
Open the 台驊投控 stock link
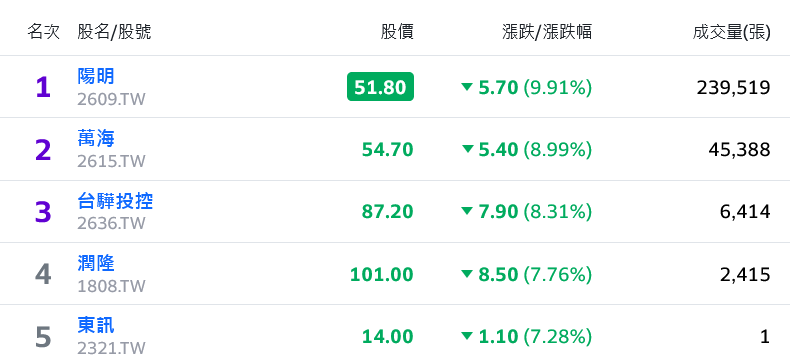point(115,201)
